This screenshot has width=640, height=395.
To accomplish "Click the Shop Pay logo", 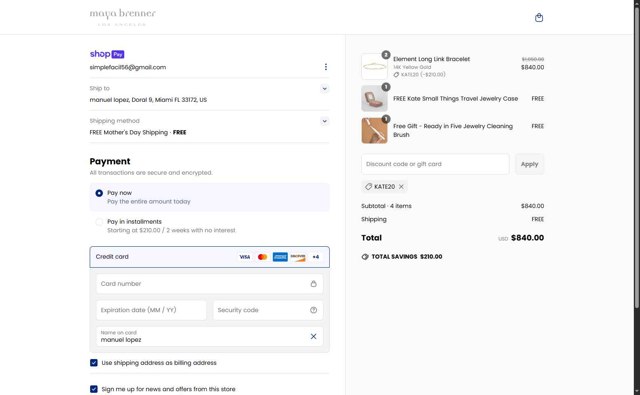I will pyautogui.click(x=107, y=54).
